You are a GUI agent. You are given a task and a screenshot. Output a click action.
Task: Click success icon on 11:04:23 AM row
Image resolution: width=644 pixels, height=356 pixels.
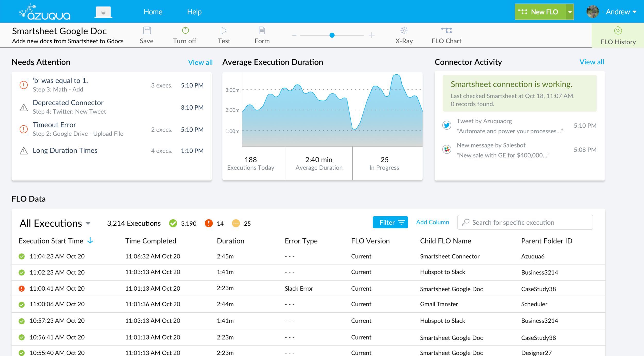(22, 256)
